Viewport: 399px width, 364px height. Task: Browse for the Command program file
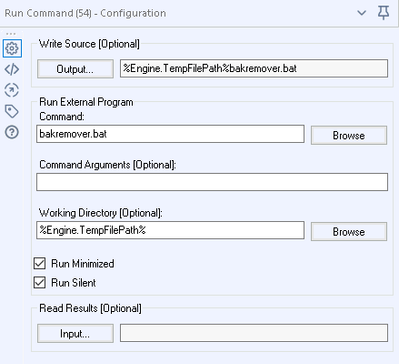pos(349,135)
